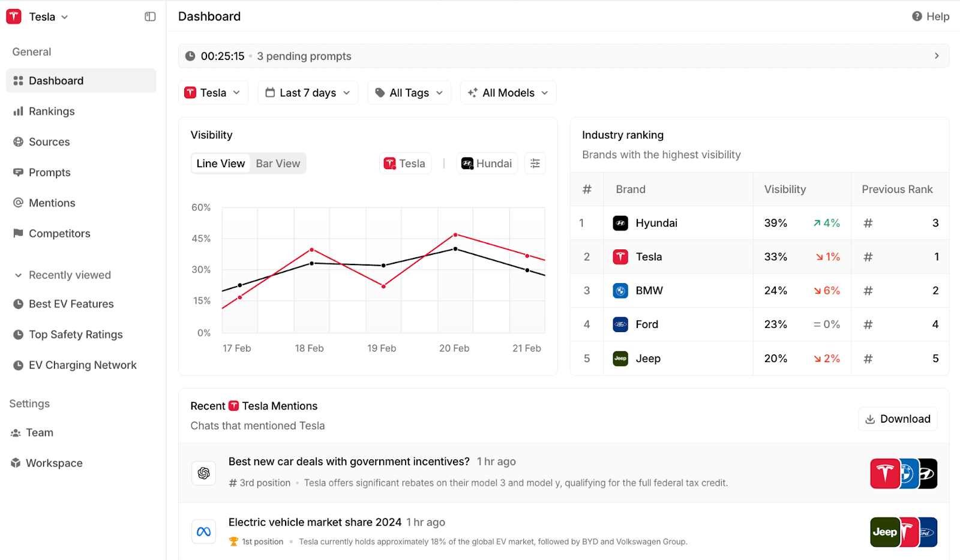Screen dimensions: 960x560
Task: Open Help in the top right
Action: pyautogui.click(x=930, y=16)
